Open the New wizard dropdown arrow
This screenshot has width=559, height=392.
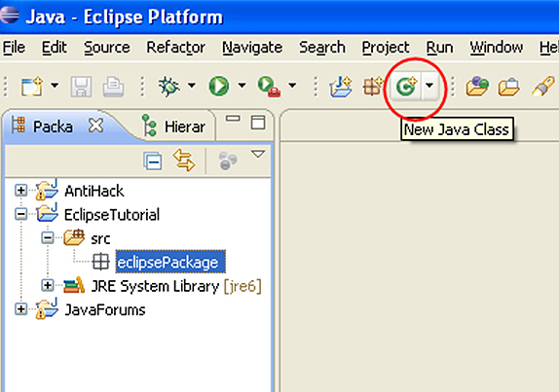coord(55,86)
